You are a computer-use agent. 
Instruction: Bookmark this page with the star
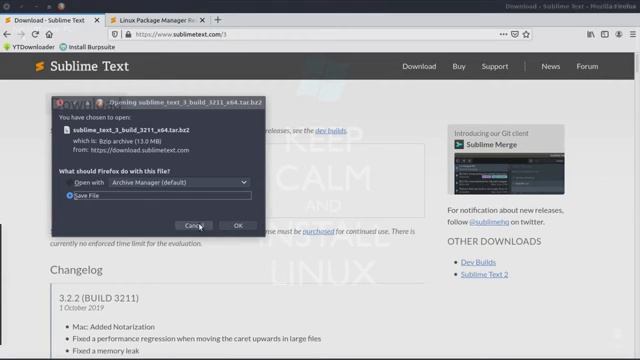pyautogui.click(x=526, y=34)
